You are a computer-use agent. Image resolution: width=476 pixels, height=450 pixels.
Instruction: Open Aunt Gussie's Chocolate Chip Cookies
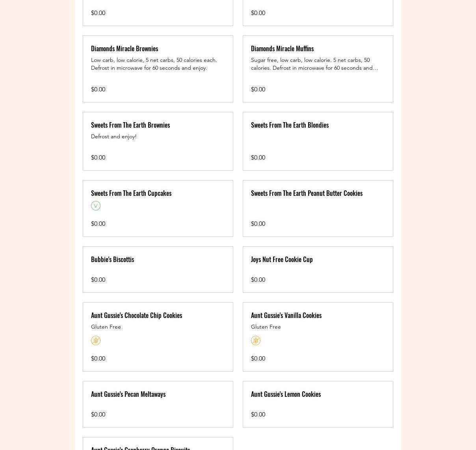coord(136,315)
